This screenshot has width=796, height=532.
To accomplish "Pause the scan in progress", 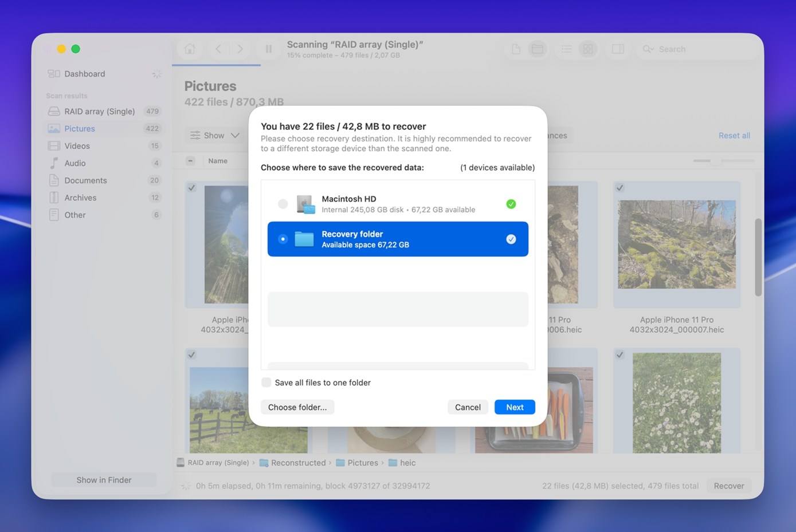I will coord(268,49).
